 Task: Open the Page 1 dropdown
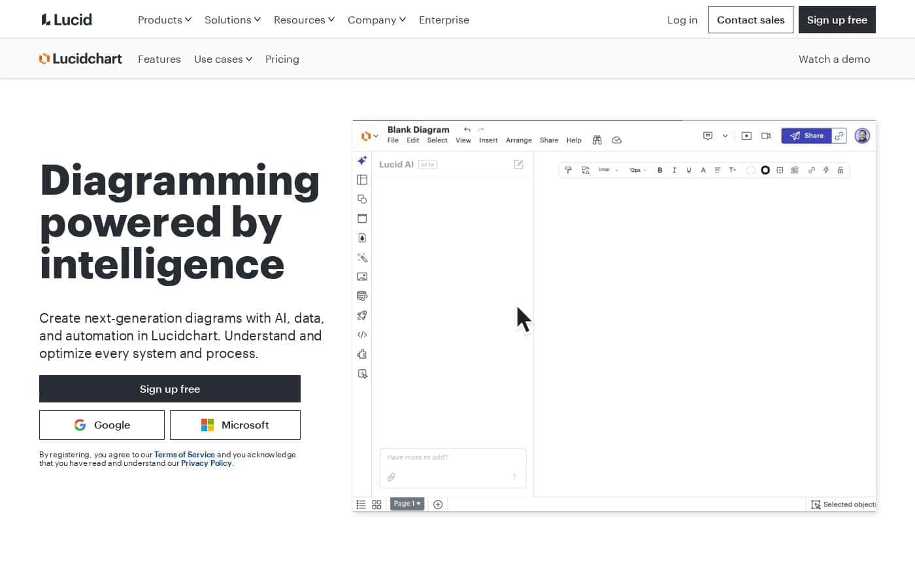(x=407, y=504)
